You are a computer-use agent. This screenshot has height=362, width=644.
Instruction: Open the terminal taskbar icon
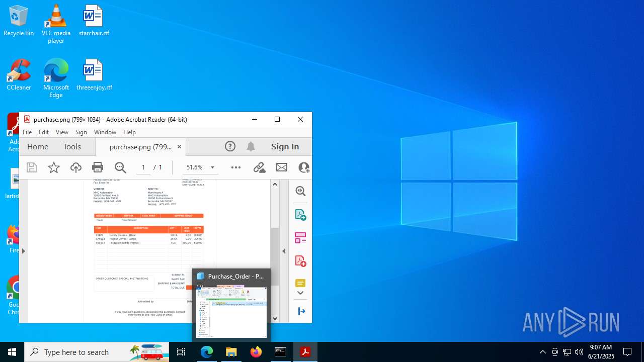(x=280, y=352)
